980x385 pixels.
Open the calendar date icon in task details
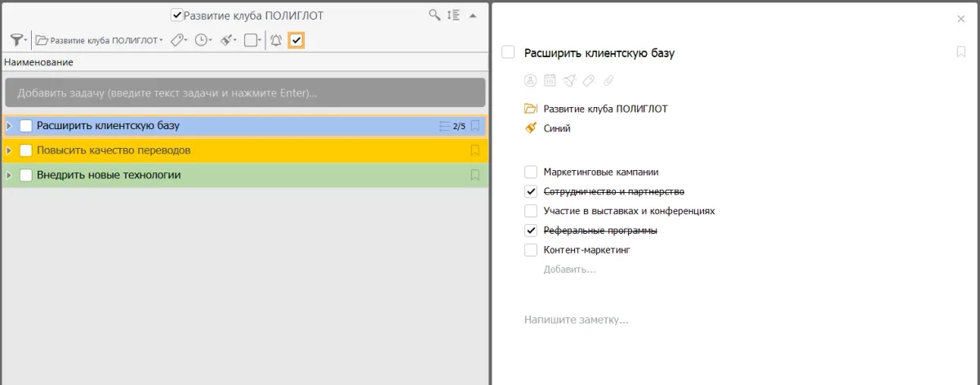550,80
